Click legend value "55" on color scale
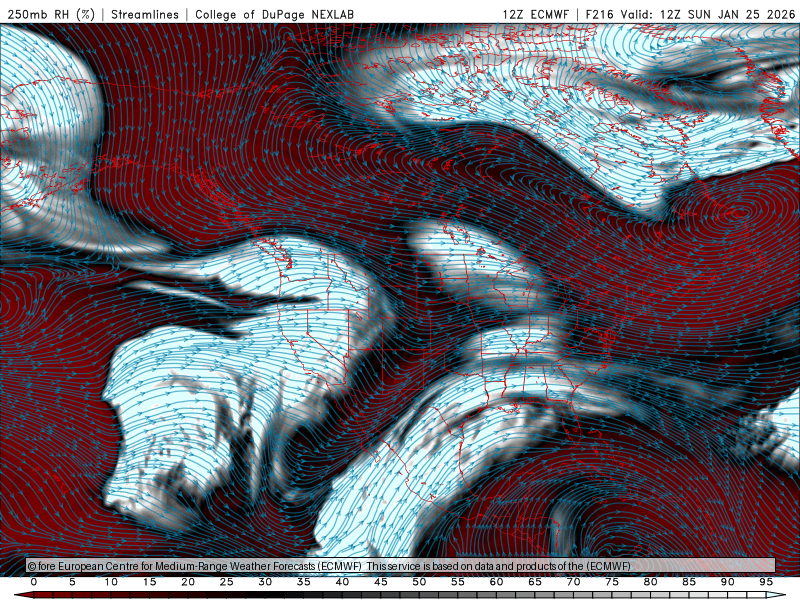This screenshot has height=600, width=800. point(458,582)
